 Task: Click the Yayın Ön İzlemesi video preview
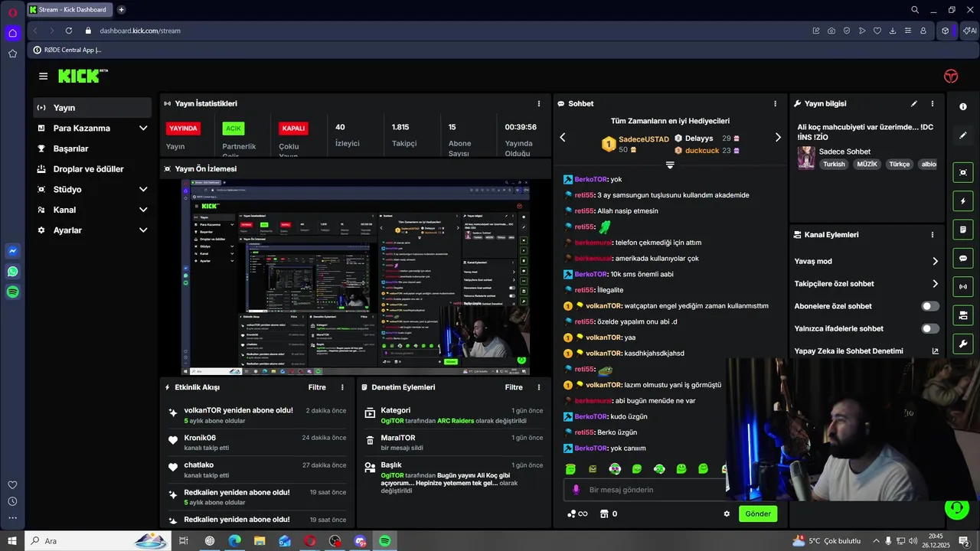[356, 277]
